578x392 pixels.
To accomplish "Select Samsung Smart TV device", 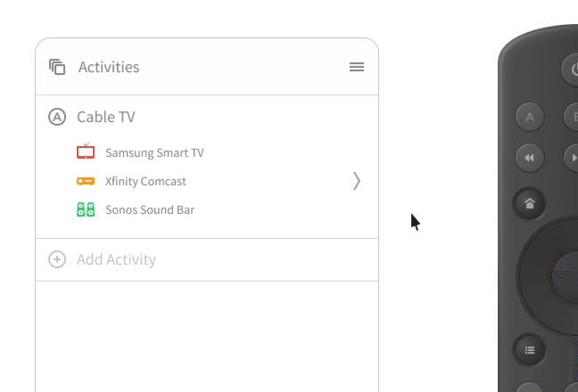I will 154,152.
